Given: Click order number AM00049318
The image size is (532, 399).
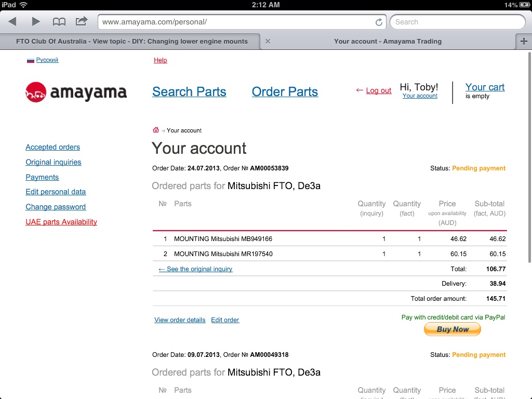Looking at the screenshot, I should pyautogui.click(x=270, y=355).
